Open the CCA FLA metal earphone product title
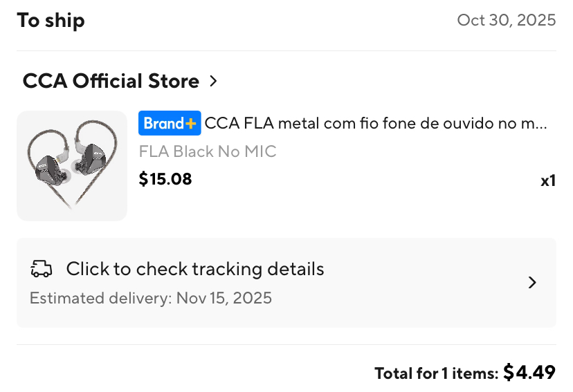This screenshot has height=392, width=573. tap(376, 124)
